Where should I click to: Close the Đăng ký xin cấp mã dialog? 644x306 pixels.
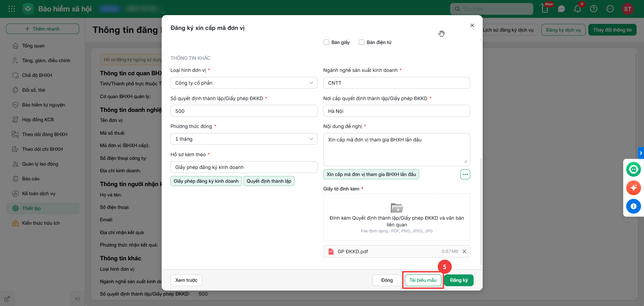tap(472, 26)
